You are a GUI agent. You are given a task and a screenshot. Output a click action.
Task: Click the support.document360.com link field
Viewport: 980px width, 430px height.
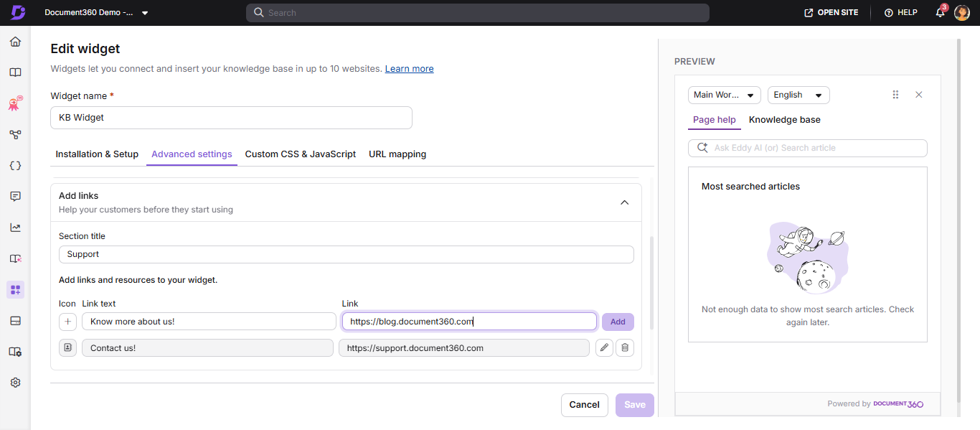coord(464,348)
